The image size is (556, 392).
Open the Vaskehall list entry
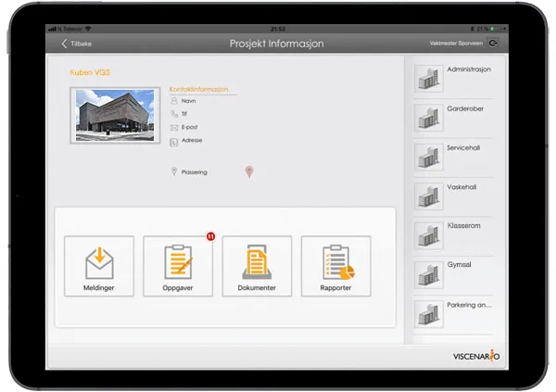pyautogui.click(x=453, y=196)
